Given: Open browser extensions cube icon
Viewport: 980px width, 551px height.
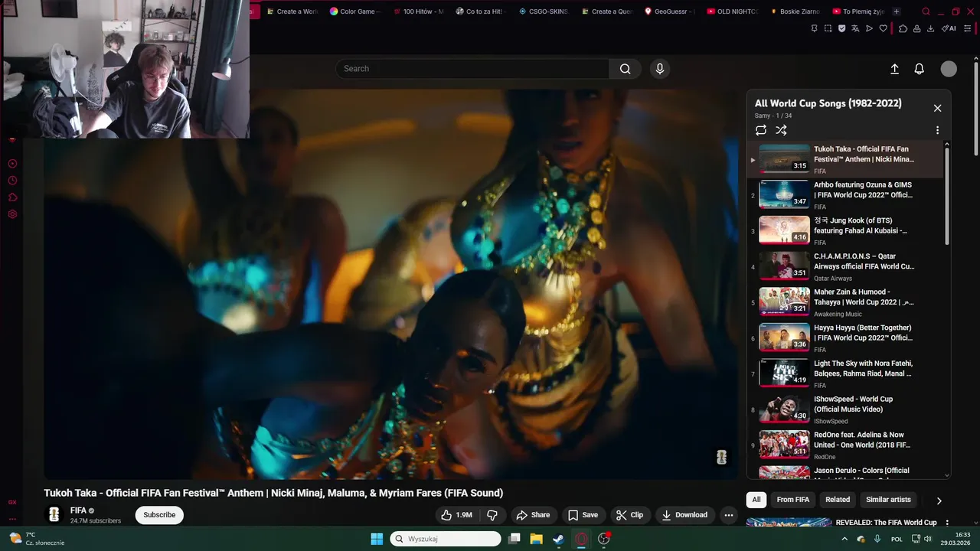Looking at the screenshot, I should (903, 28).
